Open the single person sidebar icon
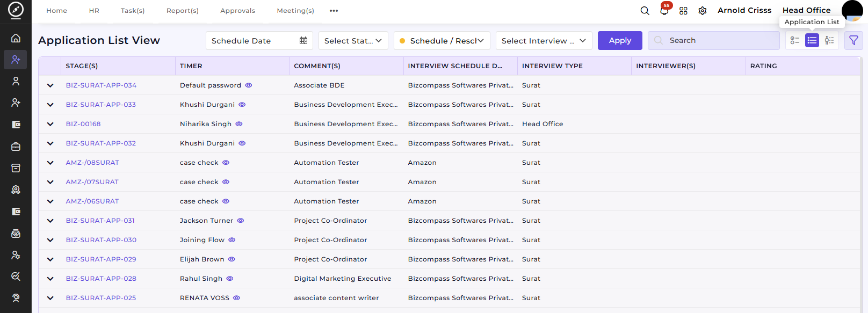This screenshot has height=313, width=868. 16,81
